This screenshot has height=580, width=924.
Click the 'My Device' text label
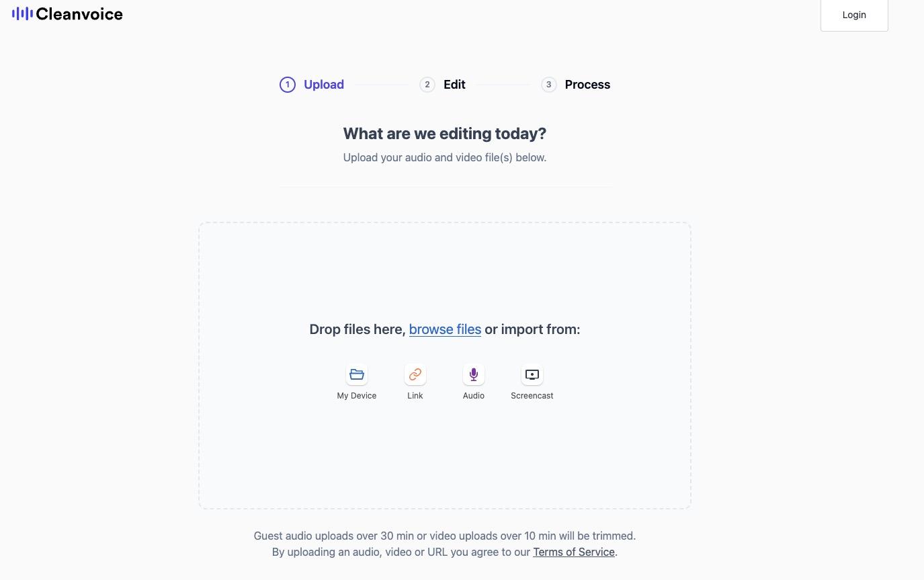(357, 396)
